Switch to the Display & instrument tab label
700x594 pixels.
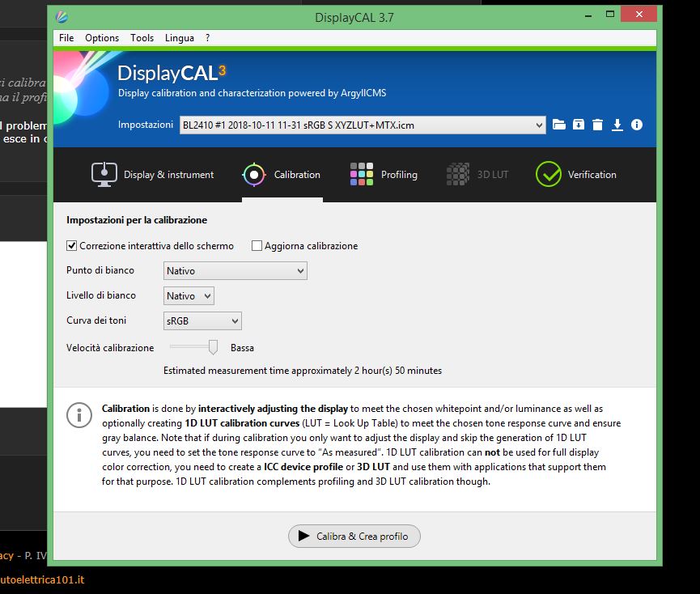click(169, 175)
